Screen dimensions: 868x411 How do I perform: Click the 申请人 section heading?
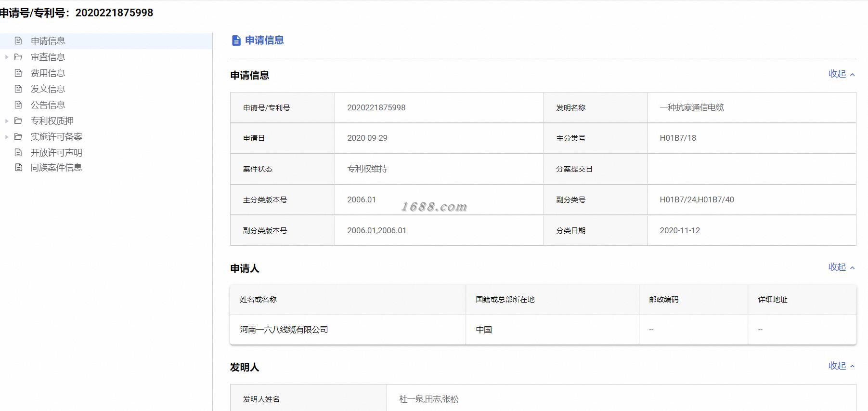pos(245,268)
